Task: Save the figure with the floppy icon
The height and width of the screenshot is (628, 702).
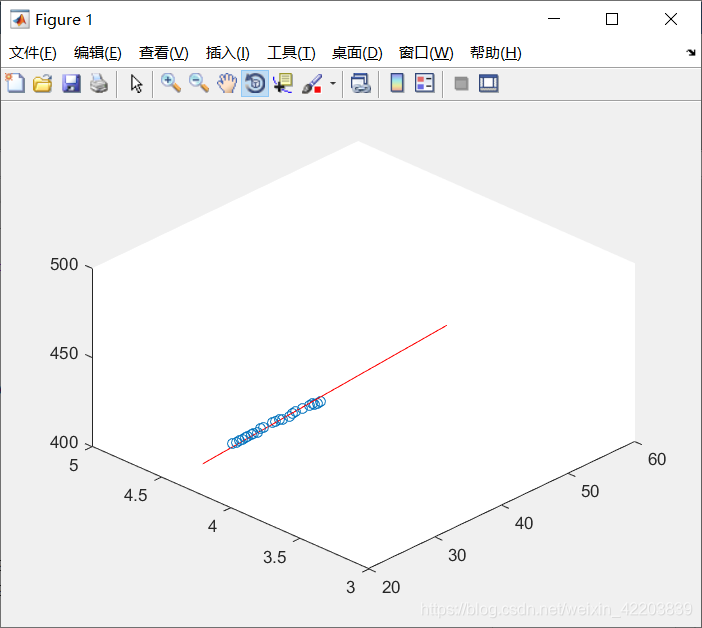Action: click(71, 83)
